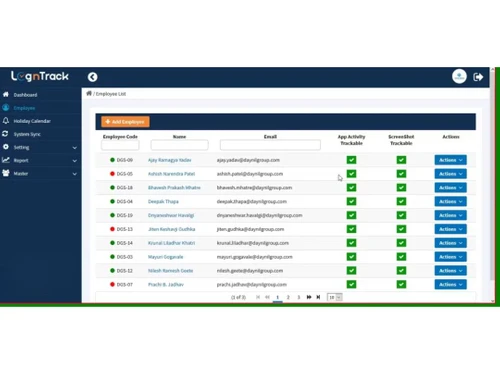Click green status dot for DGS-09
The width and height of the screenshot is (500, 375).
pos(112,160)
